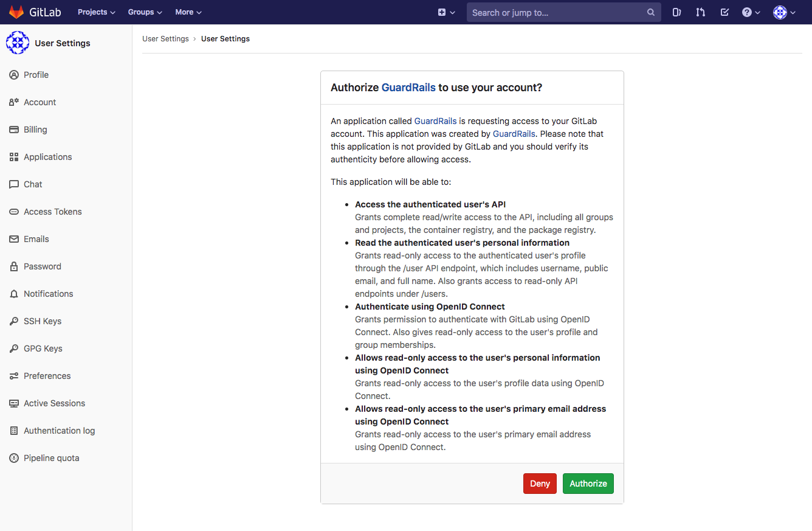Click 'Read the authenticated user's personal information'
The image size is (812, 531).
click(x=463, y=243)
